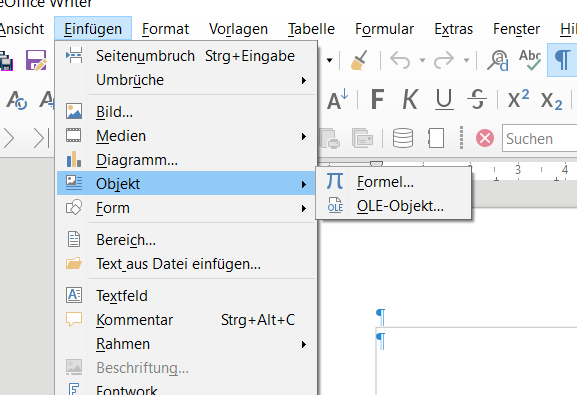577x395 pixels.
Task: Click the horizontal ruler at mark 3
Action: point(518,170)
